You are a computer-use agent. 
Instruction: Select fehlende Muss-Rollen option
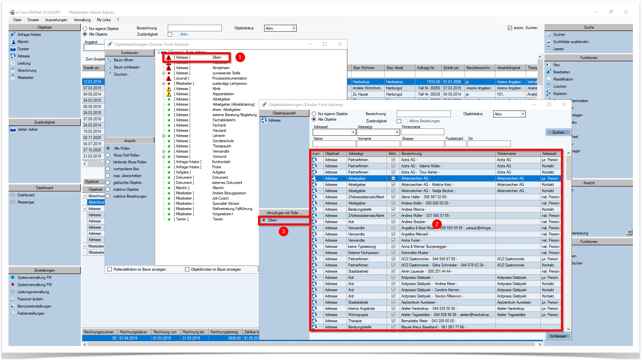tap(108, 162)
